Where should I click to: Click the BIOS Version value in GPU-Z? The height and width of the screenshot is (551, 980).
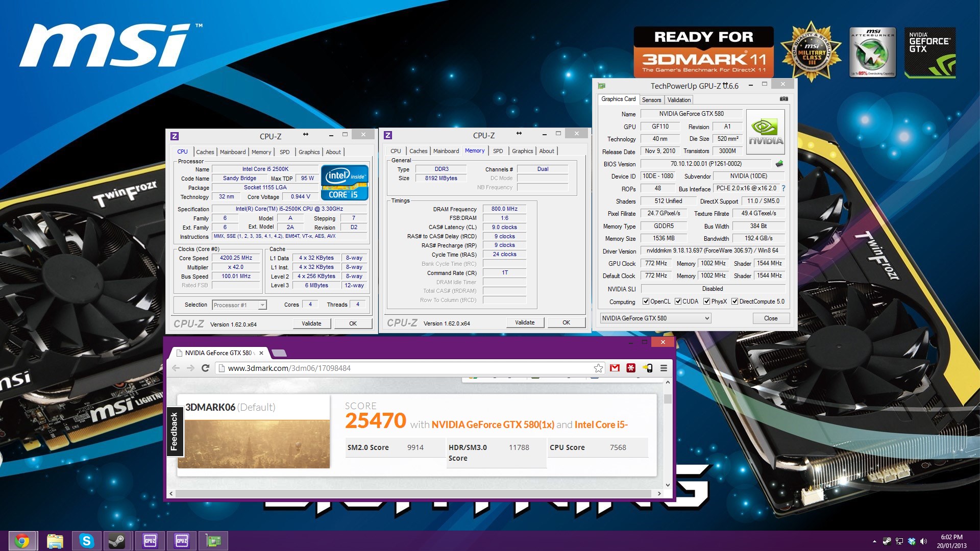tap(705, 164)
